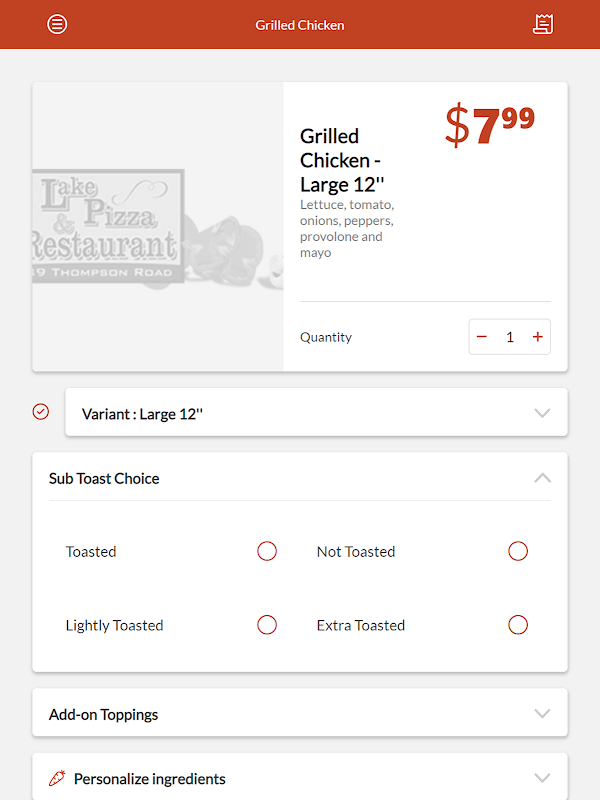600x800 pixels.
Task: Expand the Add-on Toppings chevron
Action: point(542,714)
